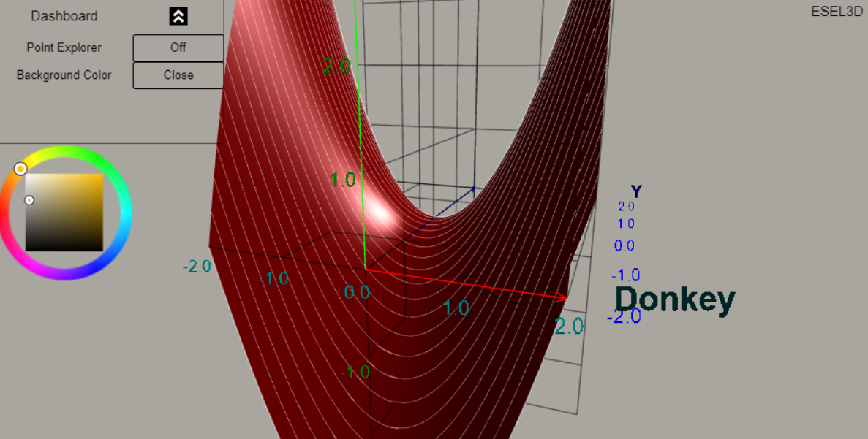Close the Background Color picker

point(178,75)
